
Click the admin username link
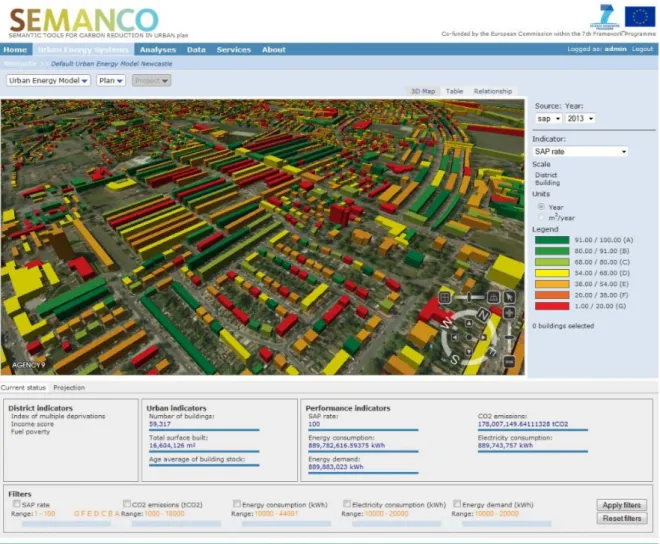coord(615,49)
